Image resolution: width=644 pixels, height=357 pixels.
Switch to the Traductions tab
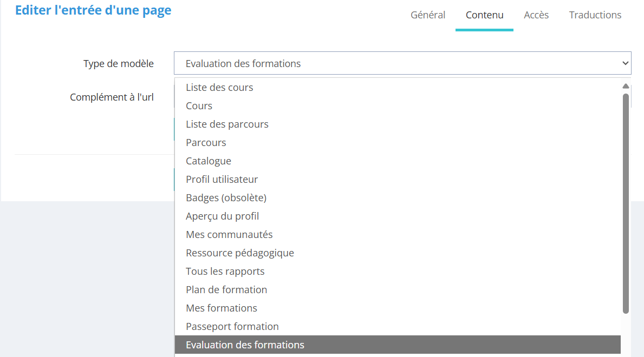pyautogui.click(x=595, y=15)
